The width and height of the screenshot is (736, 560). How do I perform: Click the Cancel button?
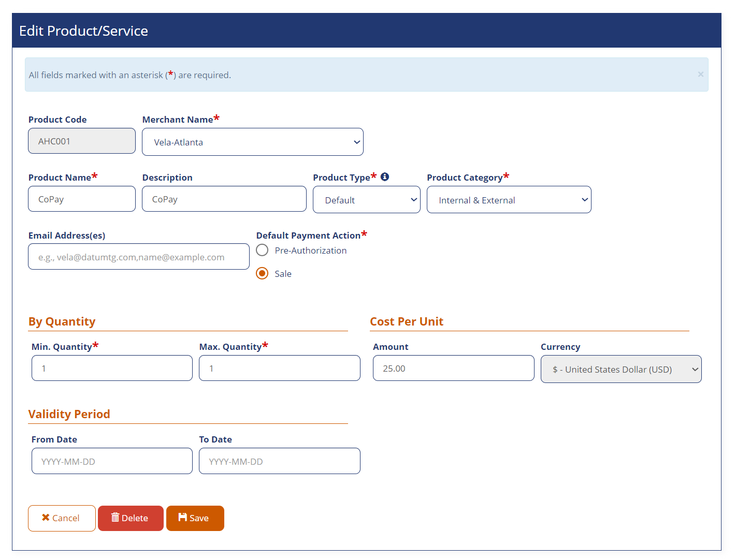click(62, 518)
